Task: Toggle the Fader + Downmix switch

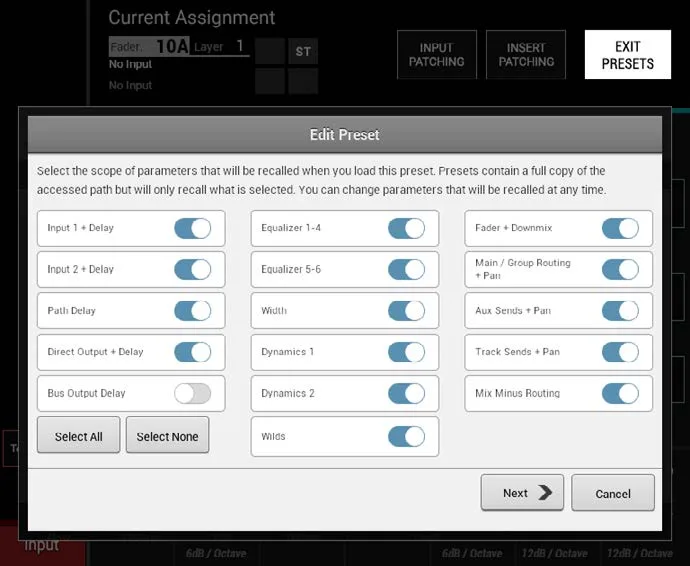Action: (x=620, y=228)
